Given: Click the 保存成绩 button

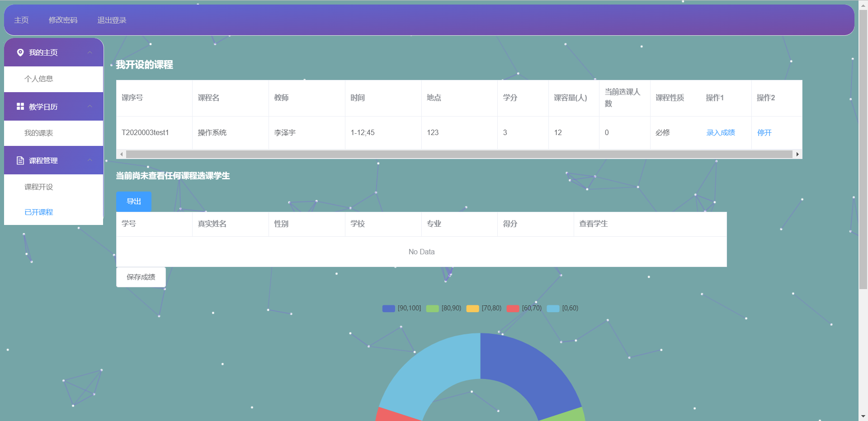Looking at the screenshot, I should pos(141,277).
